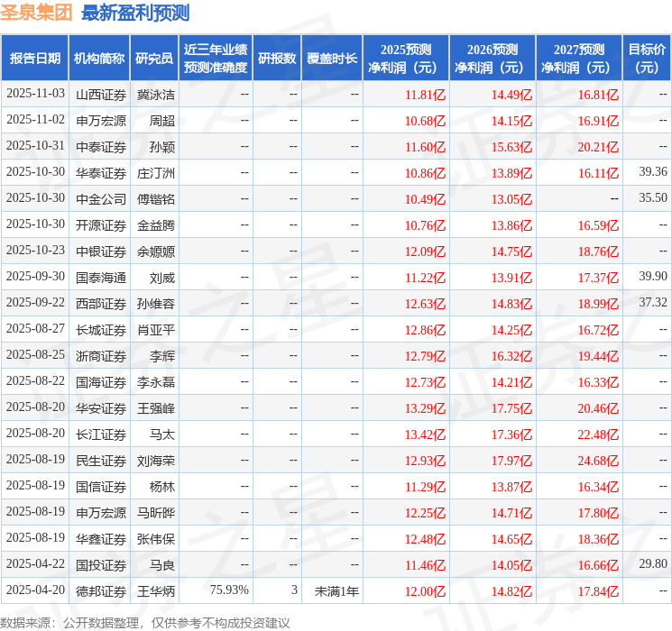
Task: Click the 目标价 column header
Action: (x=647, y=59)
